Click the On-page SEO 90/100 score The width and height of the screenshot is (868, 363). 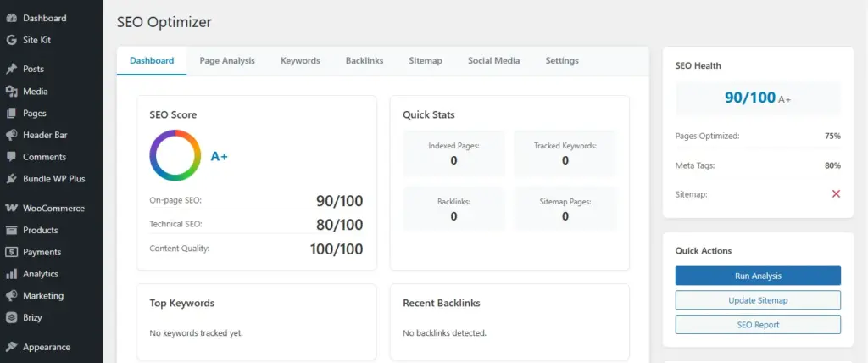pos(339,201)
